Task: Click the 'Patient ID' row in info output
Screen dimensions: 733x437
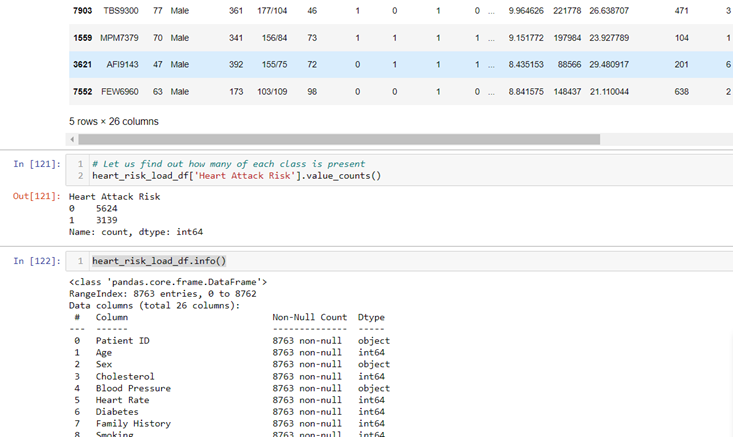Action: [231, 341]
